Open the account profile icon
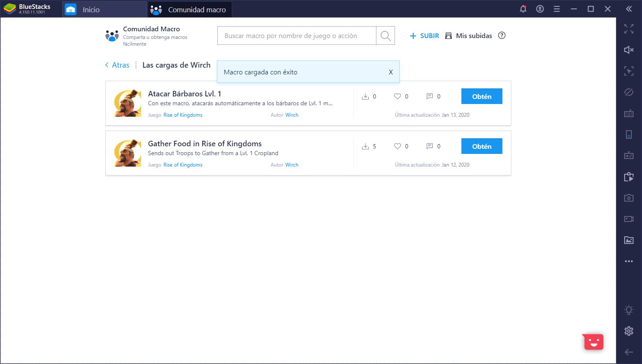642x364 pixels. tap(540, 9)
